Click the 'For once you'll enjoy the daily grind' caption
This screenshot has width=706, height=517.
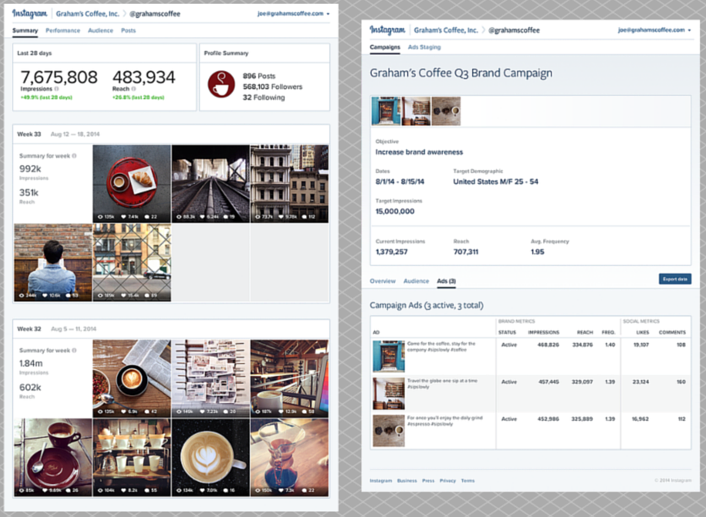click(x=445, y=421)
